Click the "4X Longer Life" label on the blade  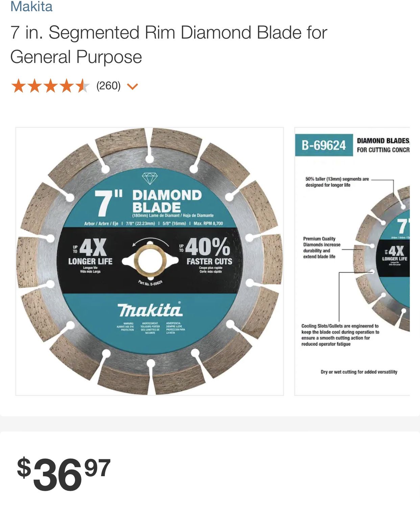click(90, 255)
